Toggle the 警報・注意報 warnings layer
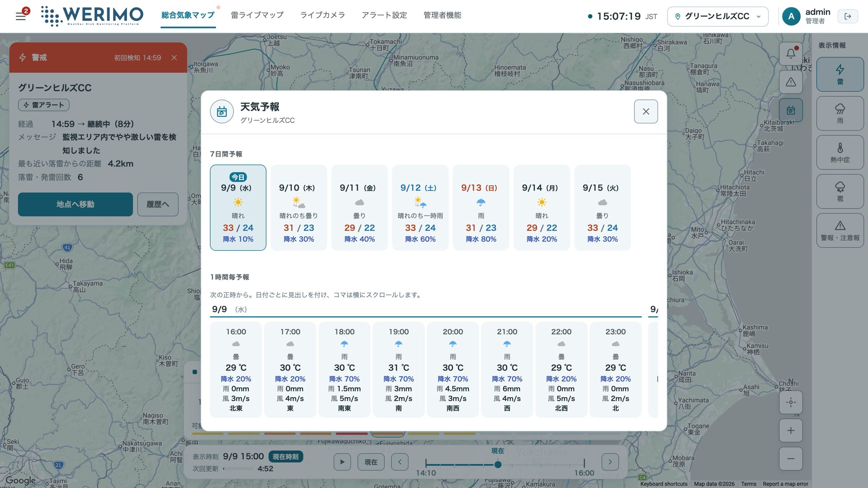868x488 pixels. pyautogui.click(x=840, y=230)
